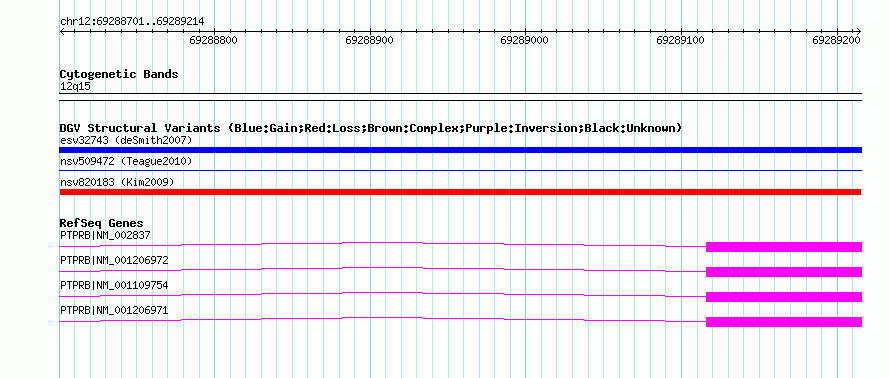
Task: Select the magenta exon of PTPRB|NM_001109754
Action: tap(784, 297)
